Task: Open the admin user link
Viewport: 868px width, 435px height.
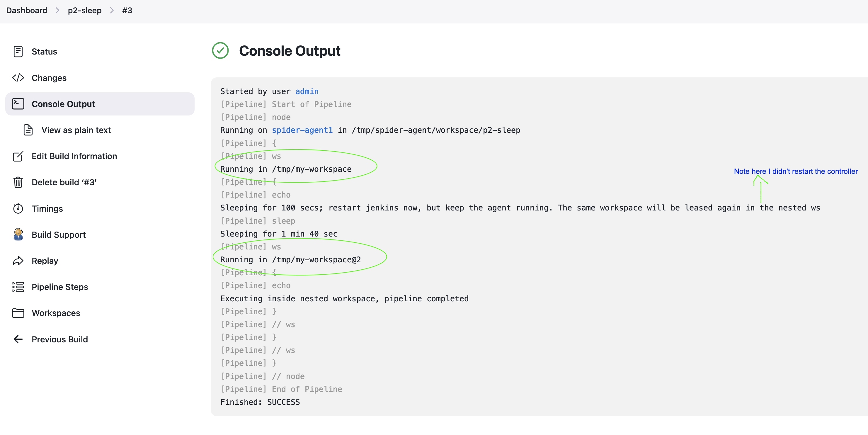Action: point(307,91)
